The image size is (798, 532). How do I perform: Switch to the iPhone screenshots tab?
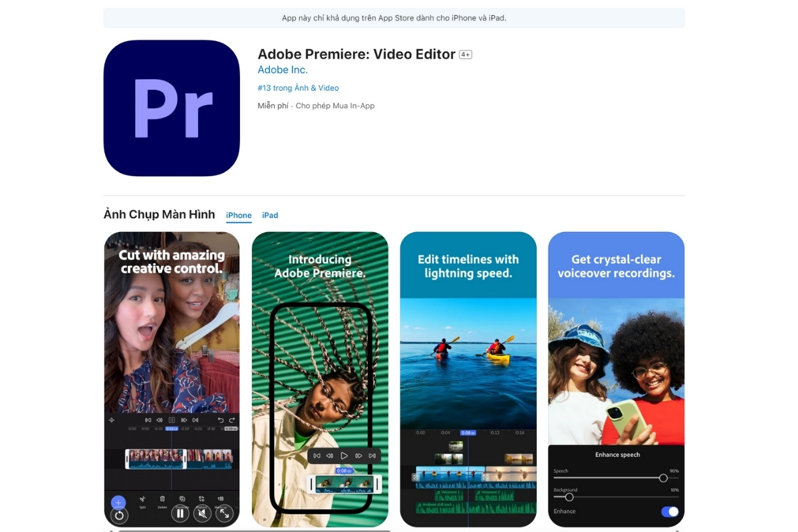click(x=239, y=215)
